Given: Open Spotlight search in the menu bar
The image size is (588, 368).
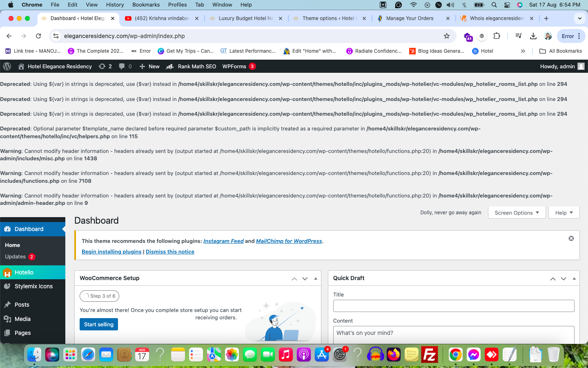Looking at the screenshot, I should pos(494,5).
